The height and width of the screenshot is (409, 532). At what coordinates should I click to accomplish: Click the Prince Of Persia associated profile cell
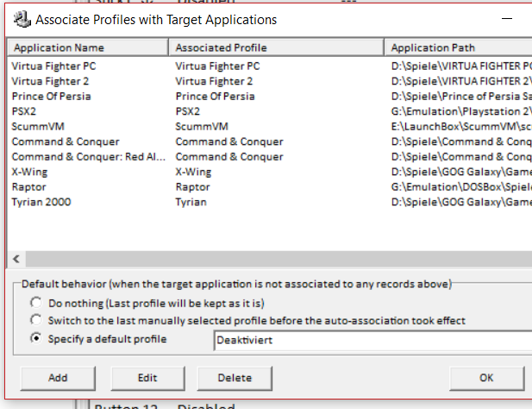click(215, 97)
